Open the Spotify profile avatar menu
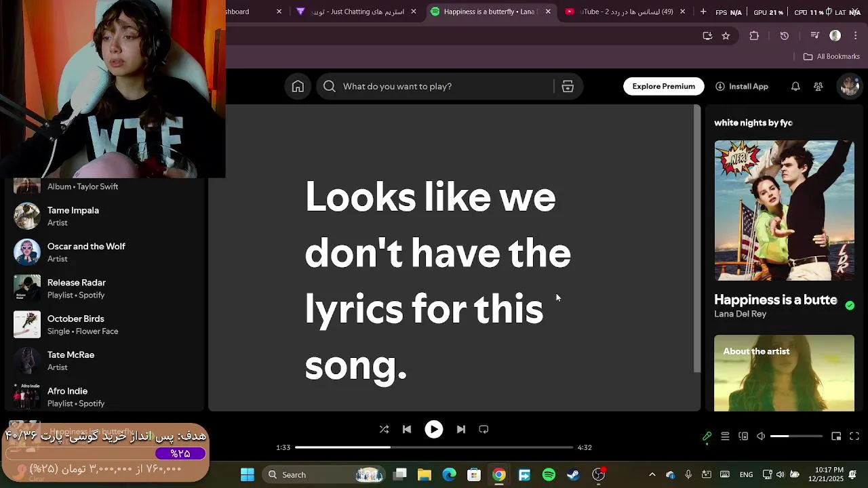 point(849,86)
